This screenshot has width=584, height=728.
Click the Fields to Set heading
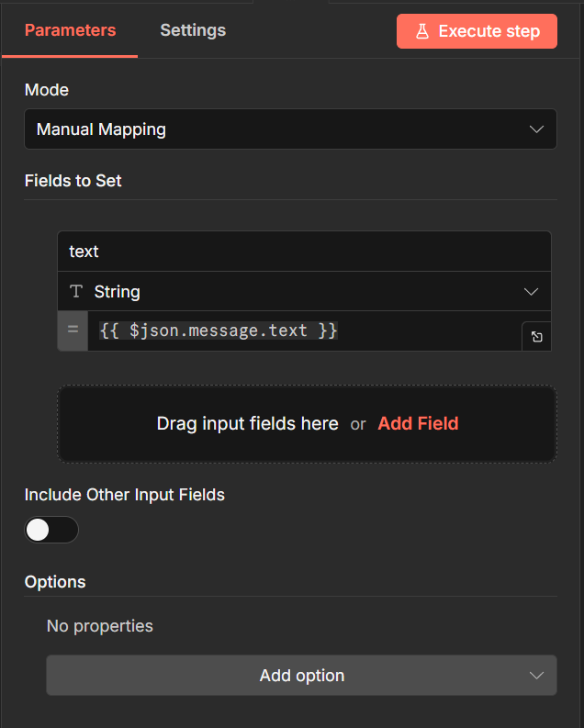pyautogui.click(x=73, y=181)
